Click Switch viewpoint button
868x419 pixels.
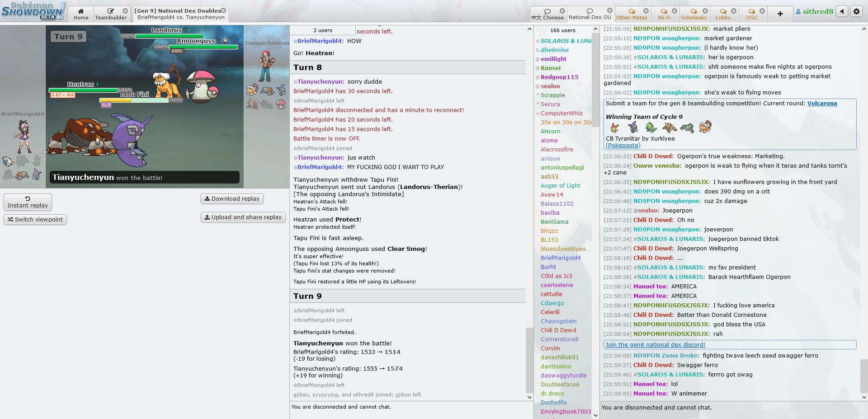pyautogui.click(x=35, y=220)
